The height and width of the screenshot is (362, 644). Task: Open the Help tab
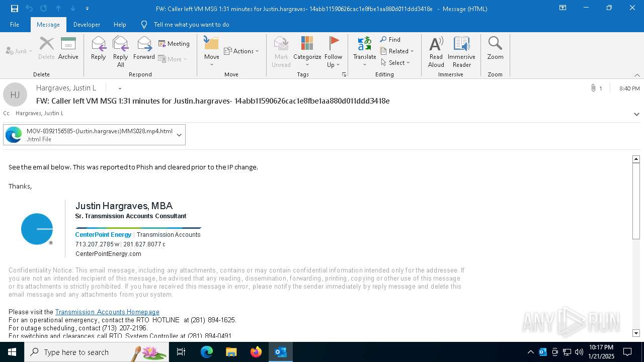click(x=120, y=25)
